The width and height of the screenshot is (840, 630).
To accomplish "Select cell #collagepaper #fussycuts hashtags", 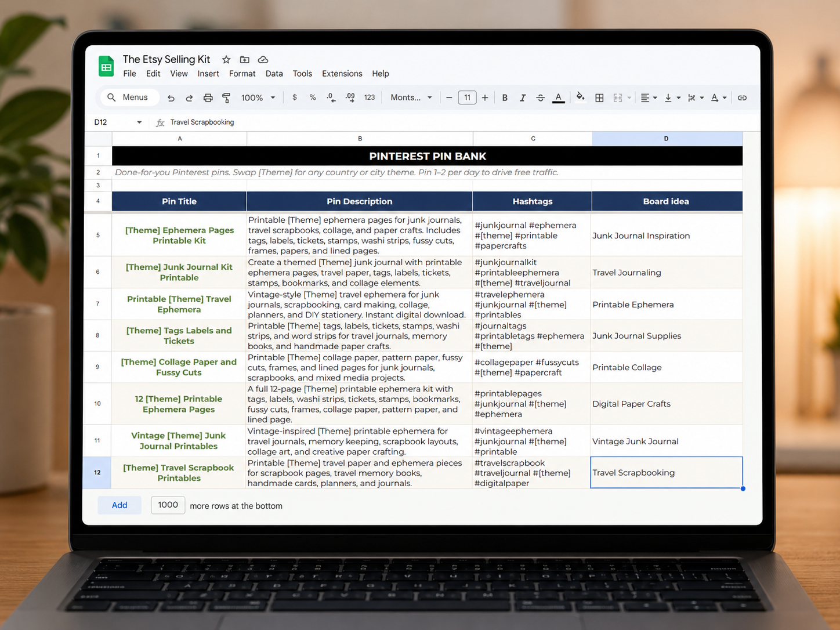I will [x=533, y=367].
